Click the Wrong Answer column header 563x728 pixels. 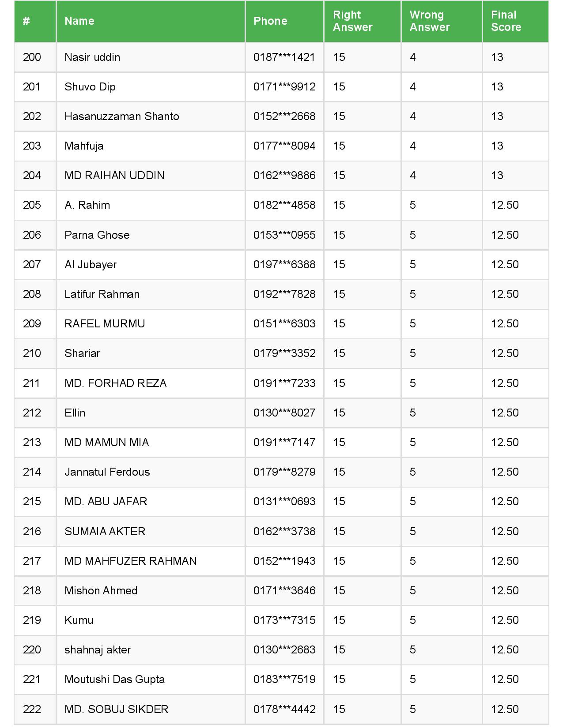(x=429, y=21)
